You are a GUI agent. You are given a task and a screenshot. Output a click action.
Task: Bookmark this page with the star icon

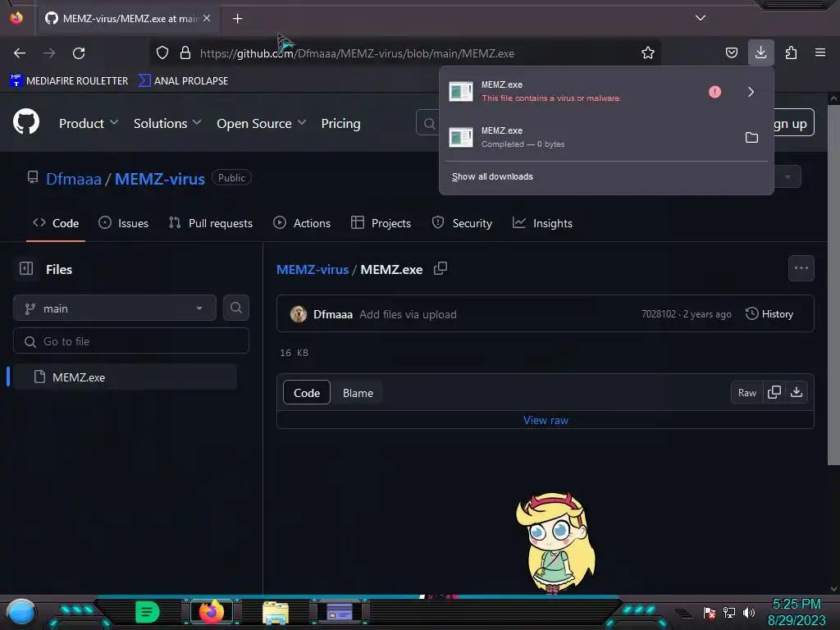[648, 53]
